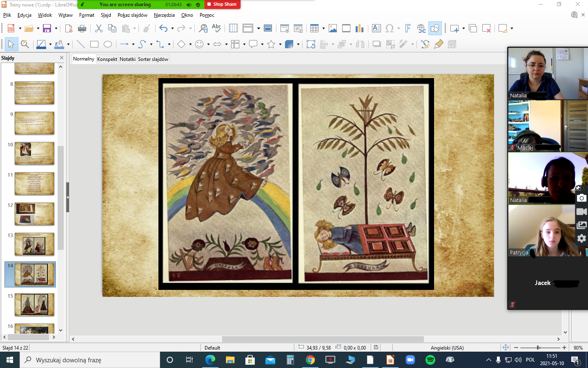Open the New document dropdown arrow

pos(20,28)
